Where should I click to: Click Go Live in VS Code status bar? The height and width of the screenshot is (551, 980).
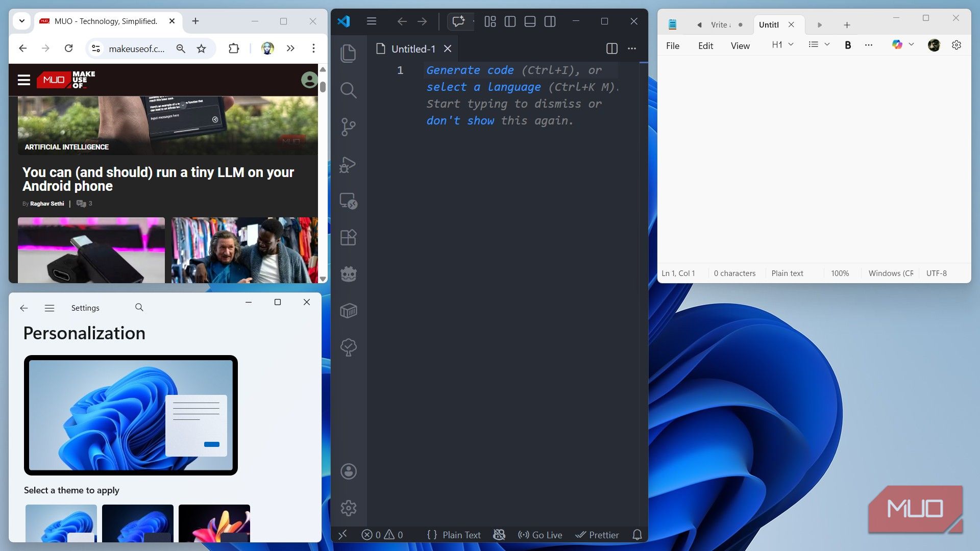(540, 535)
